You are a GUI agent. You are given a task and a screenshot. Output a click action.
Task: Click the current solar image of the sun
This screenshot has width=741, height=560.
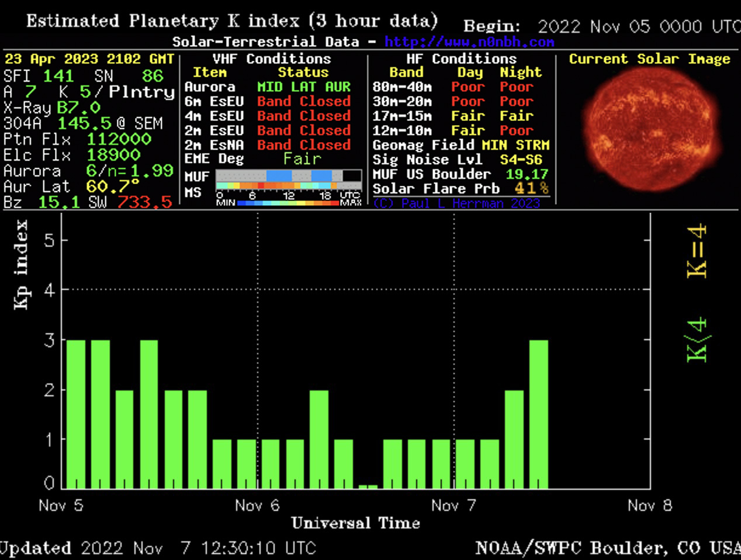coord(649,133)
